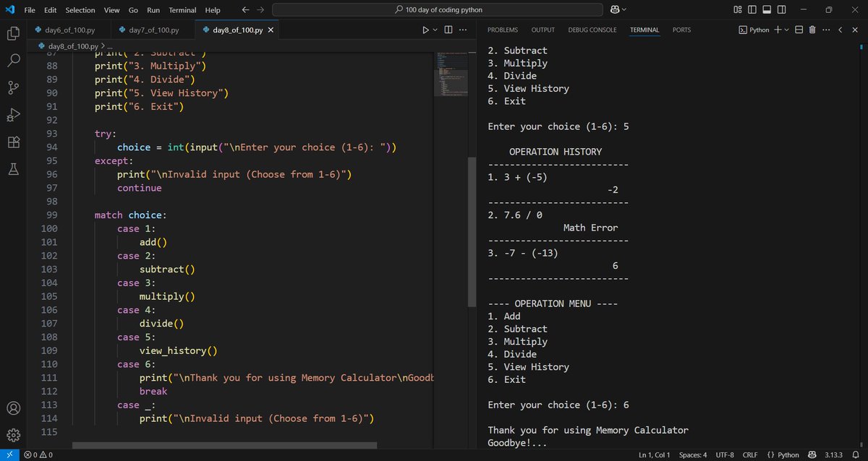
Task: Open the editor's More Actions ellipsis
Action: [x=463, y=30]
